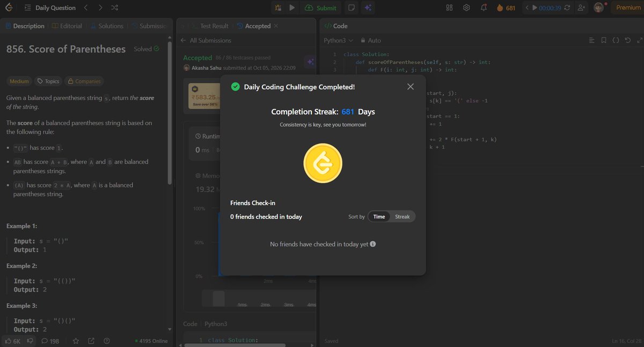Click the Solved status indicator
Viewport: 644px width, 347px height.
(147, 49)
